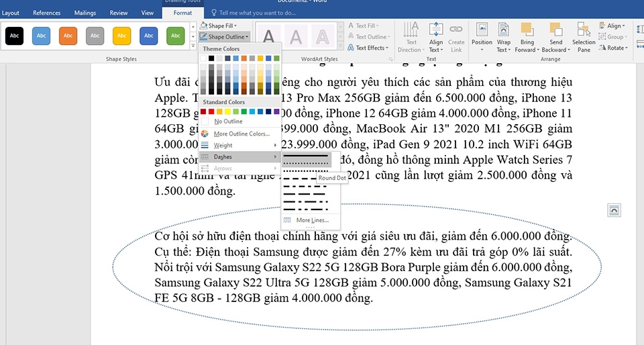Screen dimensions: 644x345
Task: Pick dark red standard color
Action: (x=203, y=111)
